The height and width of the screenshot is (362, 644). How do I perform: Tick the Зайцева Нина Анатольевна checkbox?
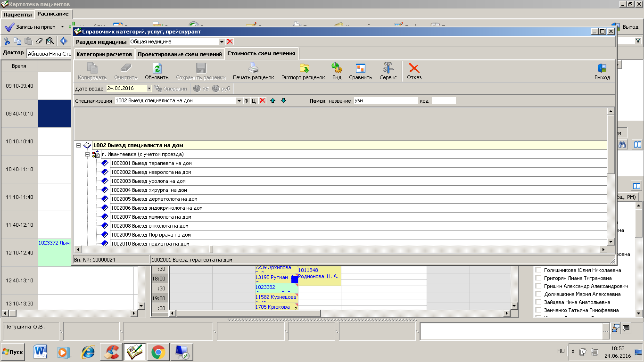[x=538, y=302]
